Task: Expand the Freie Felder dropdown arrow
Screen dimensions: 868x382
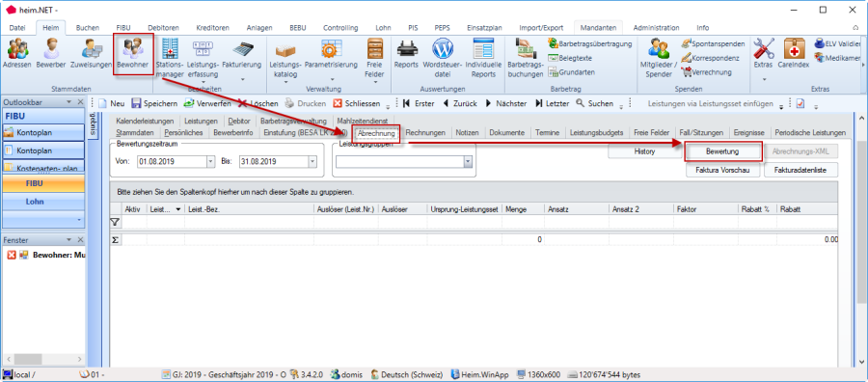Action: point(375,82)
